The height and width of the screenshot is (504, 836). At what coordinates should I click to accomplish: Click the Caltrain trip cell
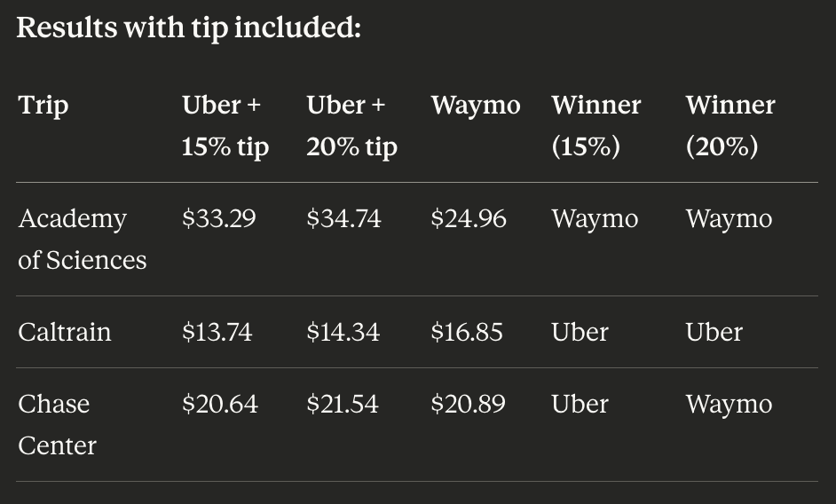tap(65, 333)
